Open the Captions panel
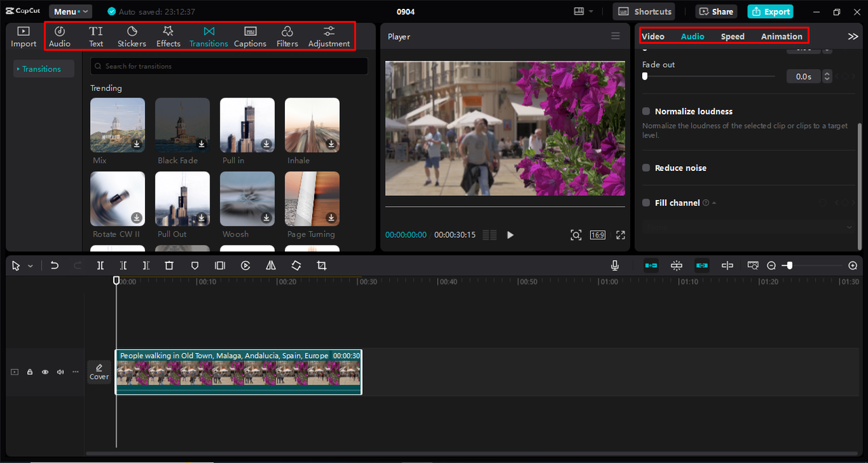The height and width of the screenshot is (463, 868). [250, 37]
